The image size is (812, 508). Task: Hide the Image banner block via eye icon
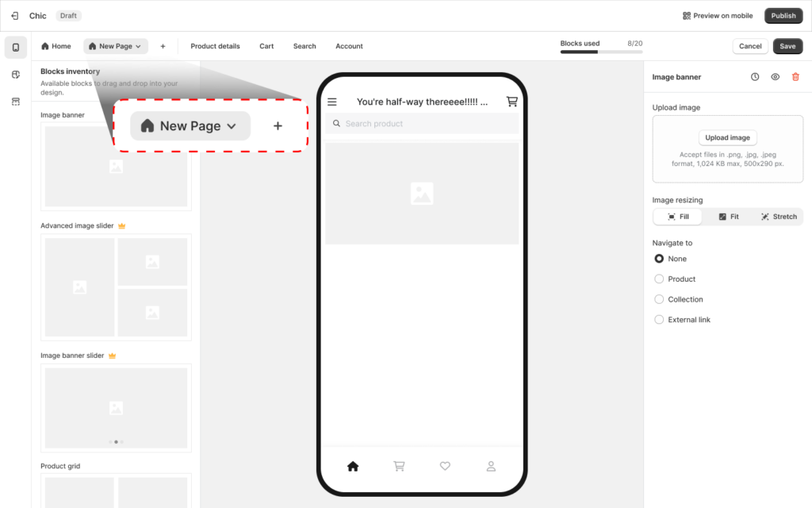(777, 77)
